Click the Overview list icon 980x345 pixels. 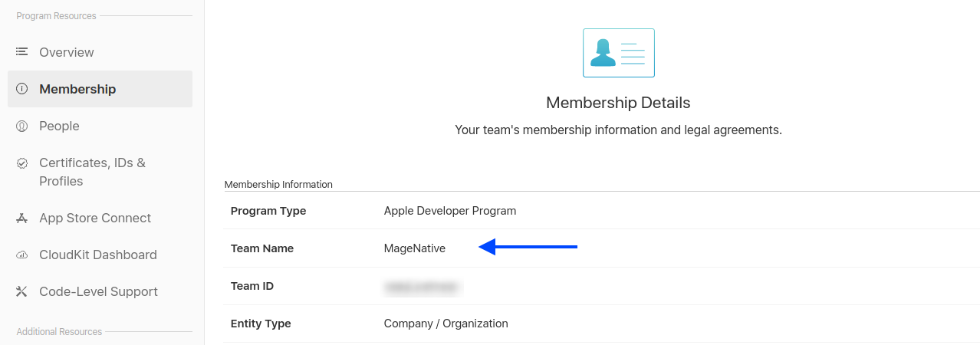22,52
